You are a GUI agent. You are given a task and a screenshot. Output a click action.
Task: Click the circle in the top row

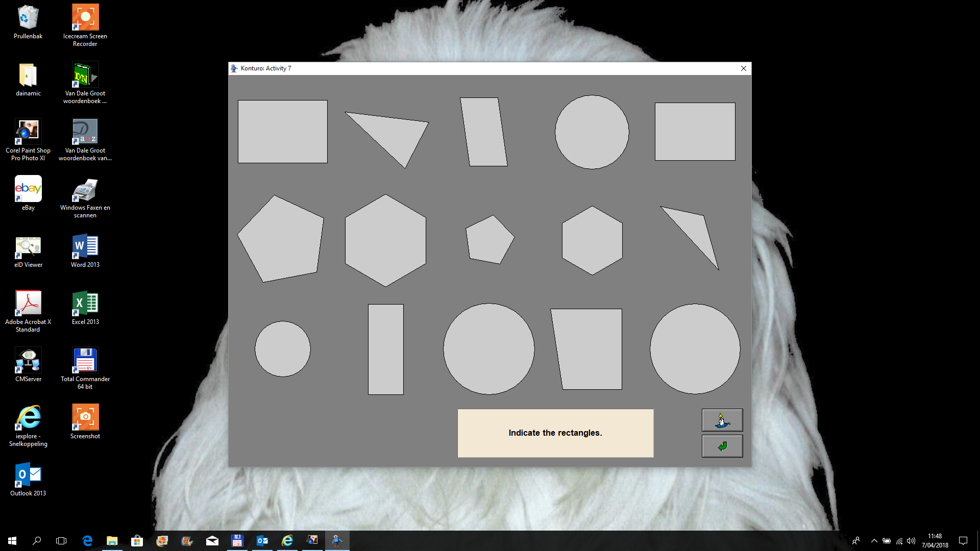[592, 132]
